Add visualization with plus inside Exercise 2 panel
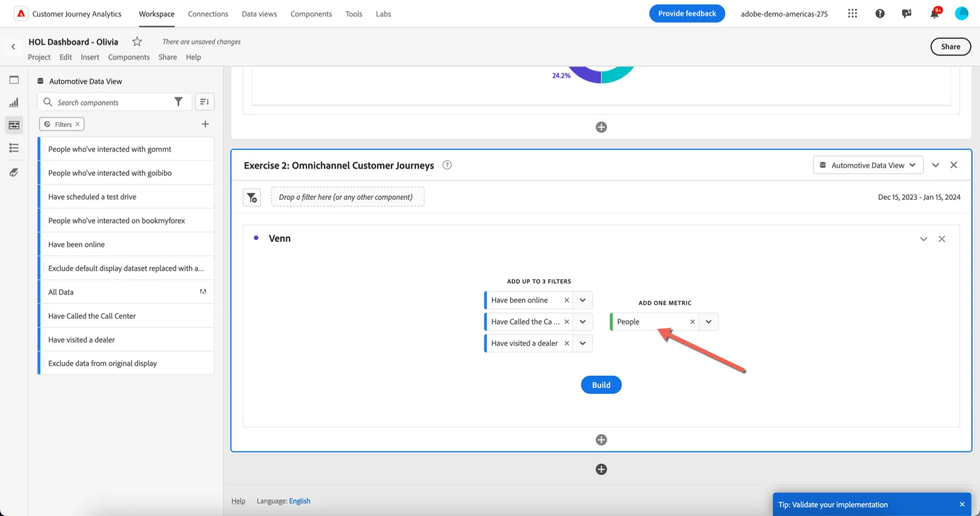The width and height of the screenshot is (980, 516). coord(601,440)
